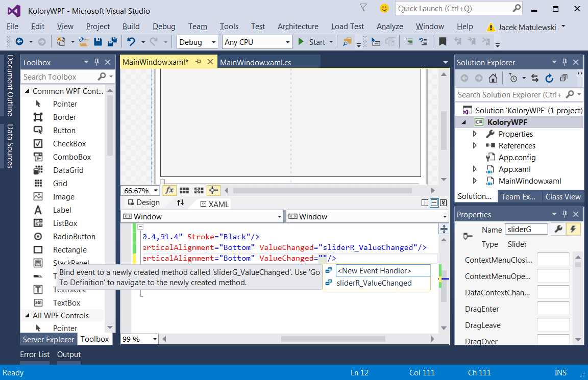Screen dimensions: 588x380
Task: Click the Find in Files toolbar icon
Action: pos(347,42)
